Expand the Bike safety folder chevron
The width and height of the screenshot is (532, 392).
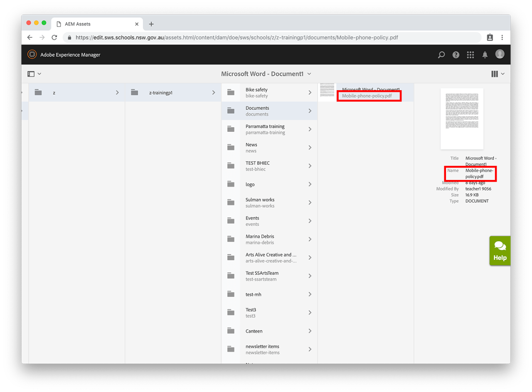[x=310, y=93]
